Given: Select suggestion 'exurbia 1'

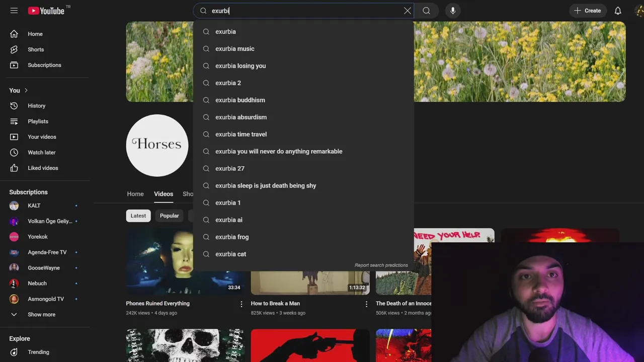Looking at the screenshot, I should tap(303, 203).
